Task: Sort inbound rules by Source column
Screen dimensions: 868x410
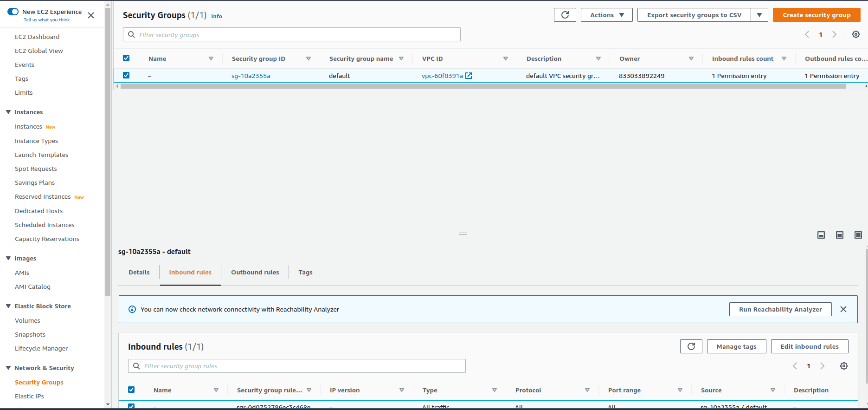Action: tap(773, 390)
